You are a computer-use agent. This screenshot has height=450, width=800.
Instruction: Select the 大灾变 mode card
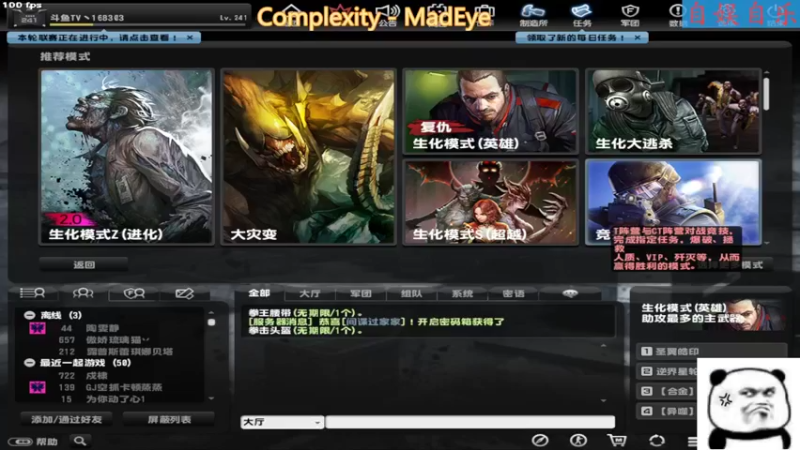click(308, 157)
